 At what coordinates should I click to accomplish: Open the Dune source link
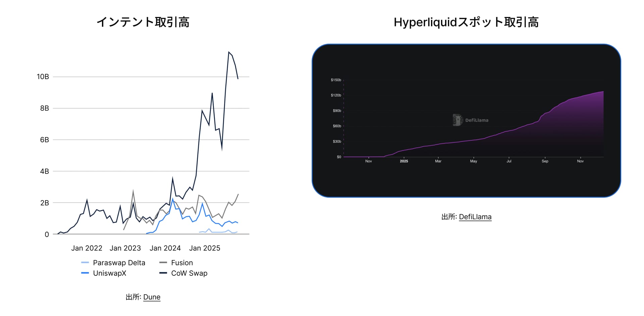[x=152, y=297]
